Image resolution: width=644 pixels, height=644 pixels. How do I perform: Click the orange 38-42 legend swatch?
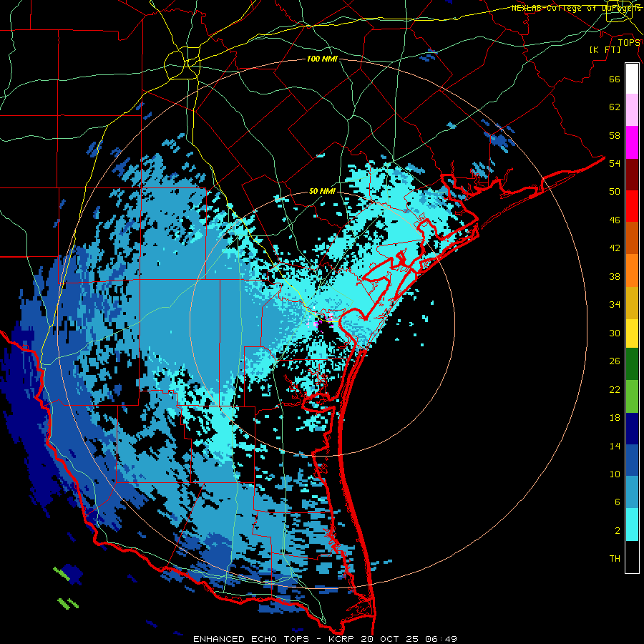632,270
